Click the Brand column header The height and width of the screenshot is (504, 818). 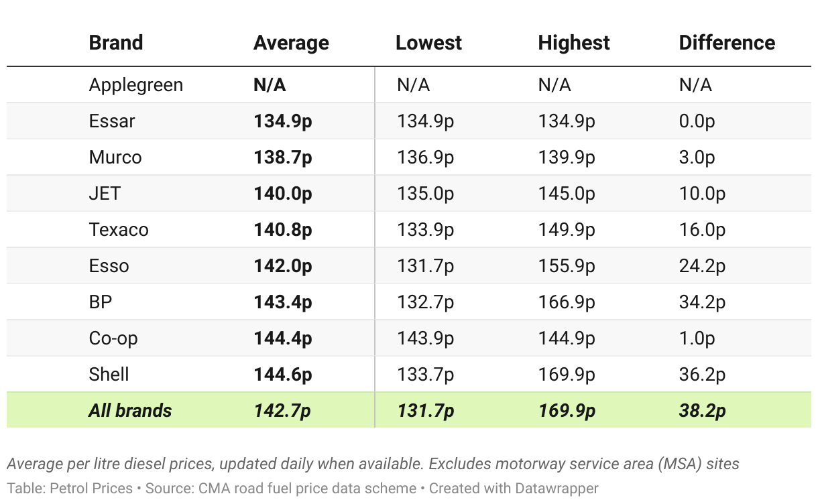coord(116,43)
